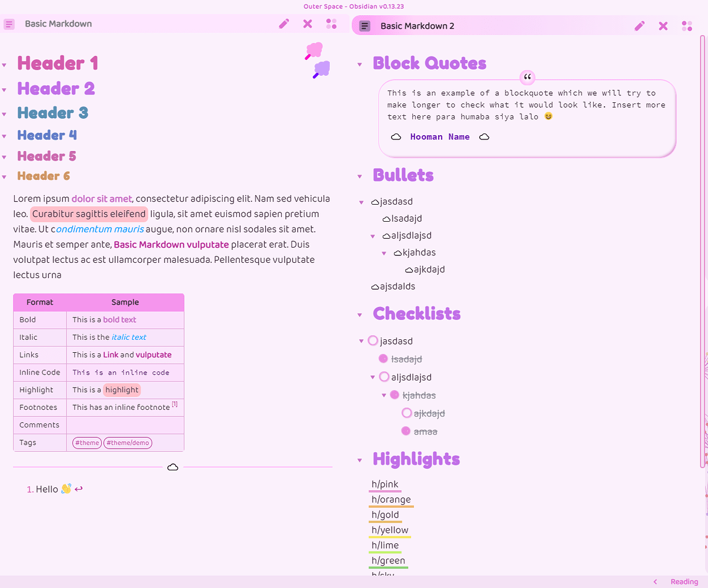Click the document icon beside Basic Markdown 2 title
This screenshot has width=708, height=588.
[x=365, y=26]
